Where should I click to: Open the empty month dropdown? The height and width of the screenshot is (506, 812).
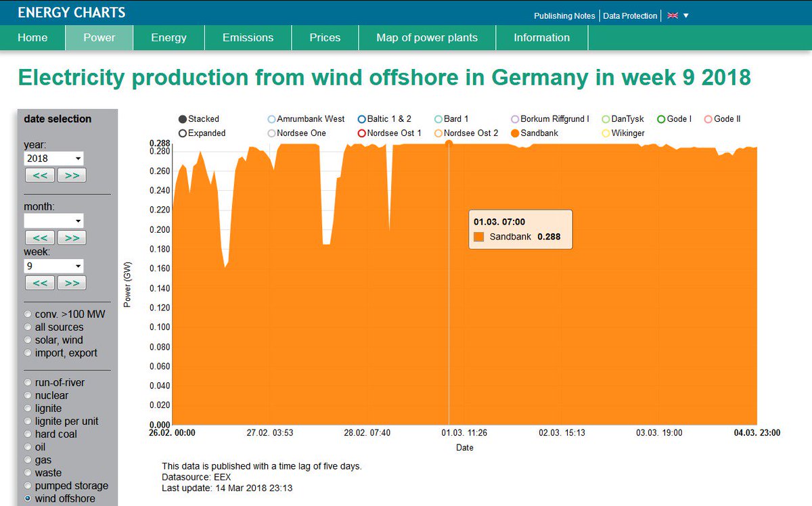point(53,221)
